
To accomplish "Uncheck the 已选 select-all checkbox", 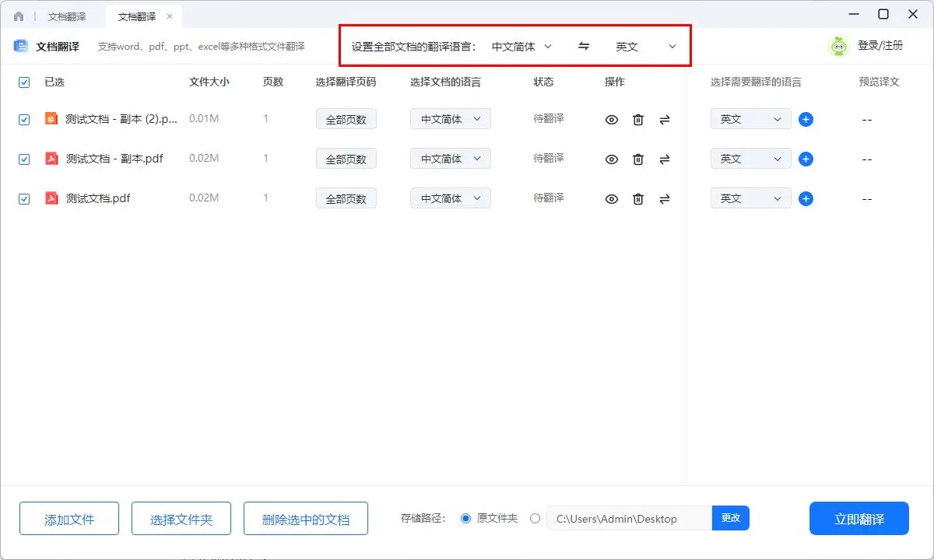I will coord(24,82).
